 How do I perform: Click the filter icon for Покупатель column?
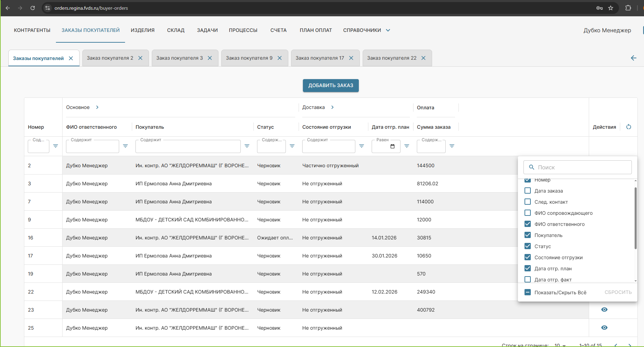point(247,146)
